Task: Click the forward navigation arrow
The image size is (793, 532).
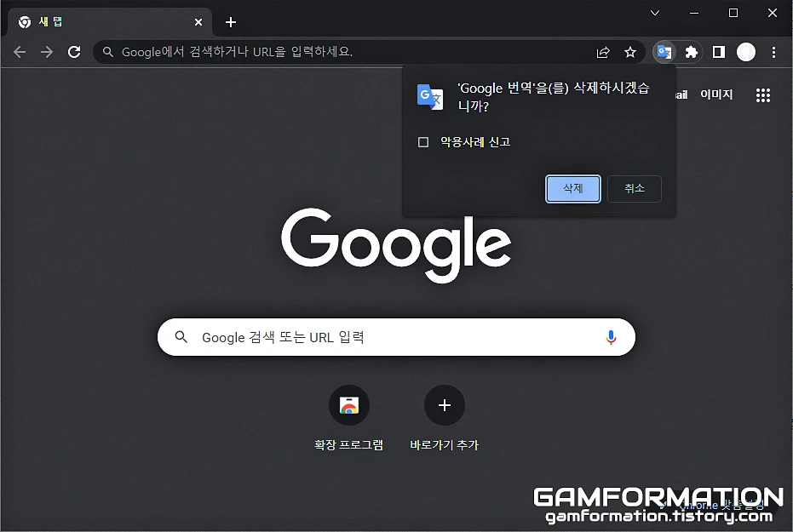Action: (47, 52)
